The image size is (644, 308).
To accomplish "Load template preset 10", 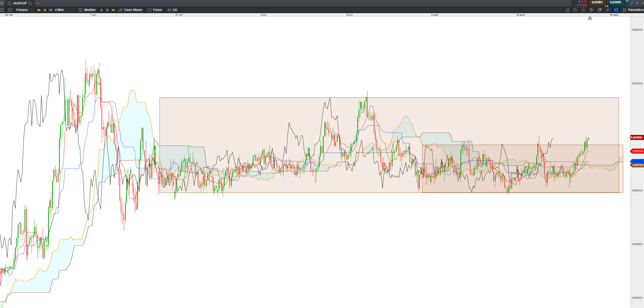I will pyautogui.click(x=113, y=10).
